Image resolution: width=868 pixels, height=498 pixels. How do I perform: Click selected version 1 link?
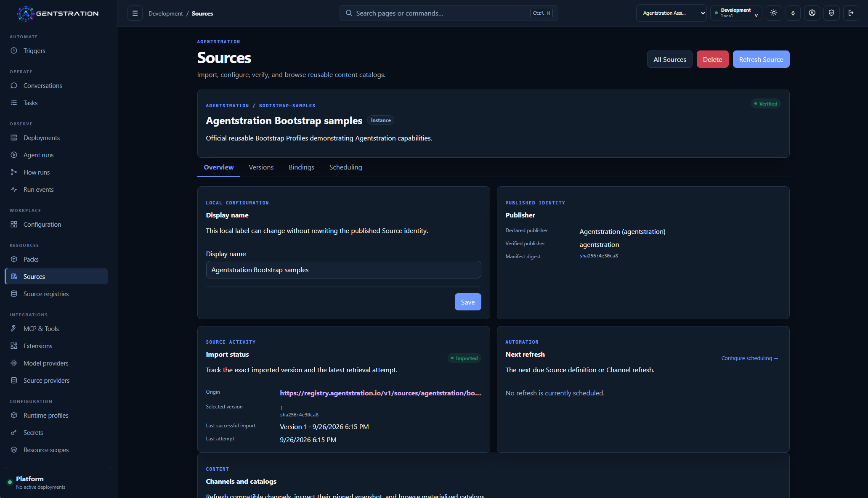coord(281,408)
